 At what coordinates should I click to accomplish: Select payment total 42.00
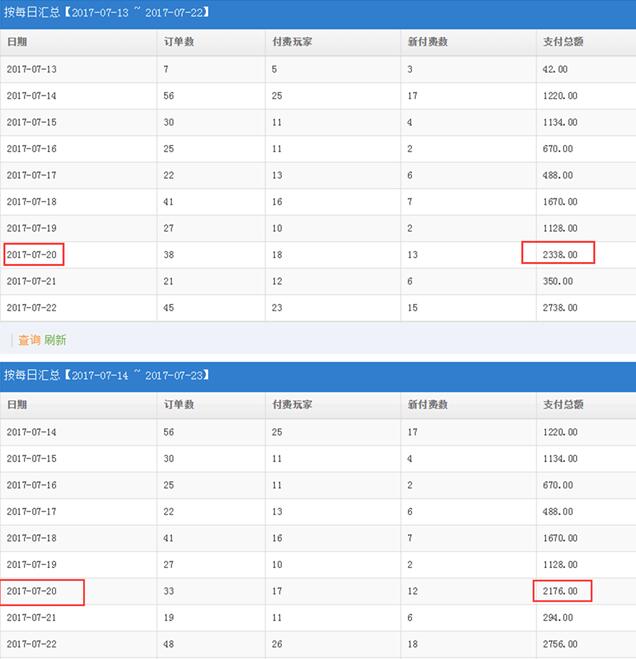click(555, 69)
